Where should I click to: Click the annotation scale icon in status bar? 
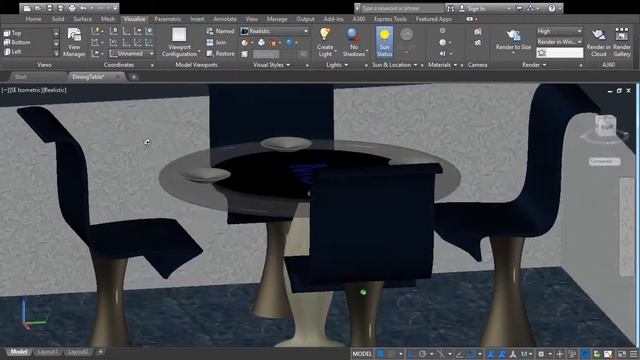click(524, 354)
